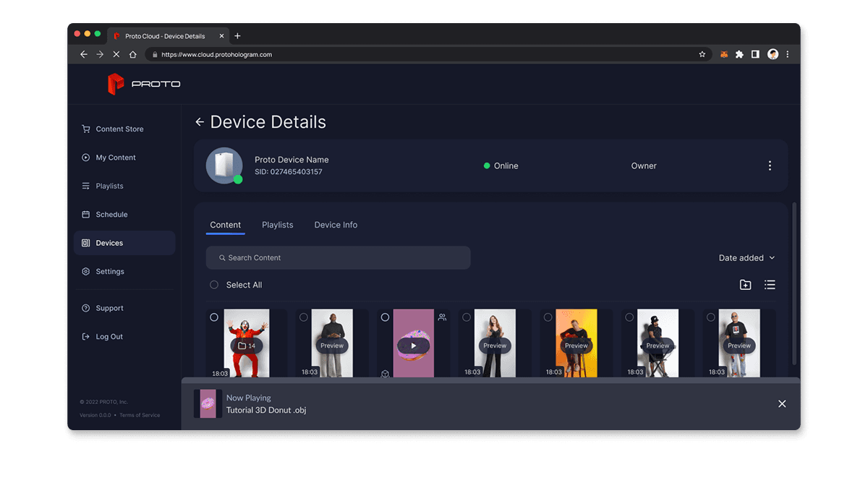Viewport: 868px width, 488px height.
Task: Switch to list view icon
Action: click(770, 285)
